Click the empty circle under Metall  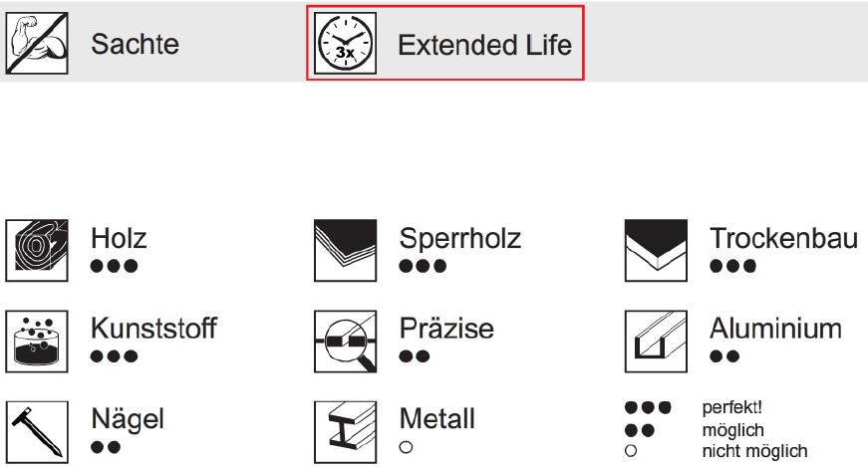click(406, 447)
